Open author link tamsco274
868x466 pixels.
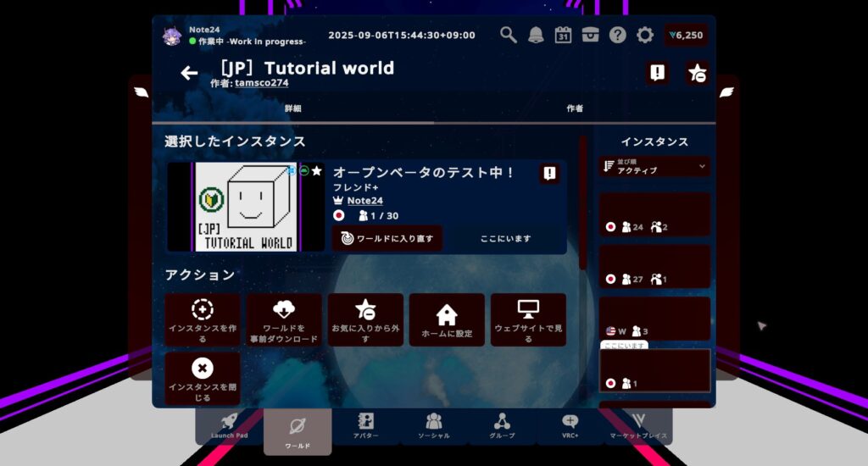261,83
